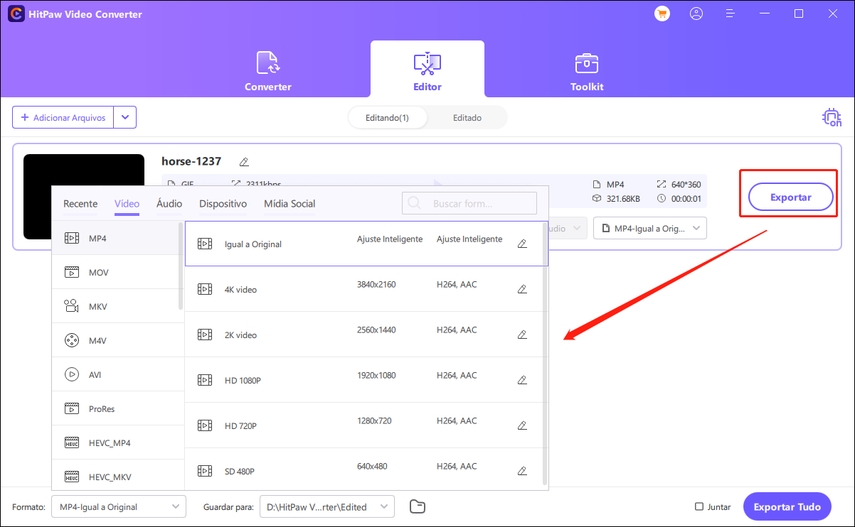Image resolution: width=855 pixels, height=527 pixels.
Task: Open the user account icon
Action: 696,14
